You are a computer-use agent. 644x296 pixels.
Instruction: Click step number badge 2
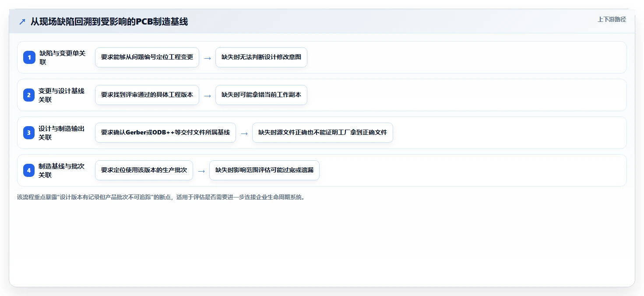coord(29,95)
